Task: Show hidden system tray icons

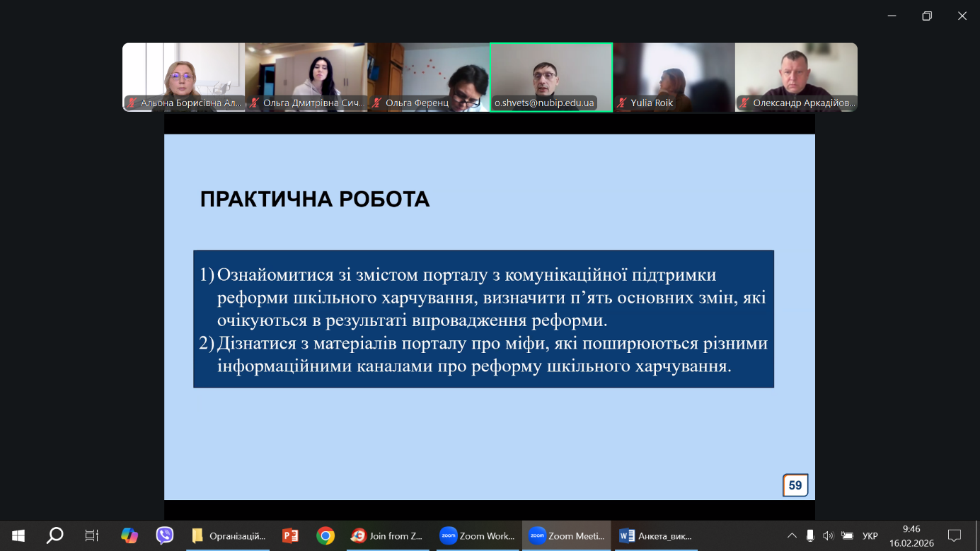Action: point(792,535)
